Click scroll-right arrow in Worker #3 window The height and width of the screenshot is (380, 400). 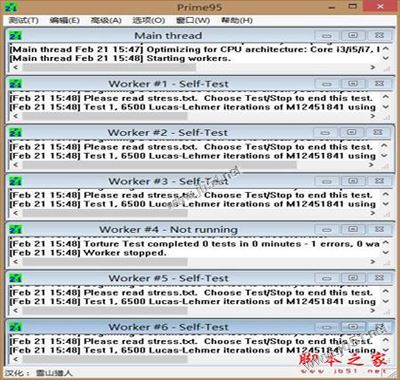(x=373, y=213)
